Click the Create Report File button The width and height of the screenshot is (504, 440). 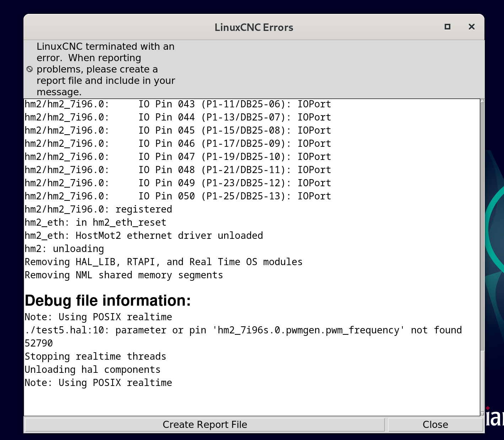click(205, 425)
